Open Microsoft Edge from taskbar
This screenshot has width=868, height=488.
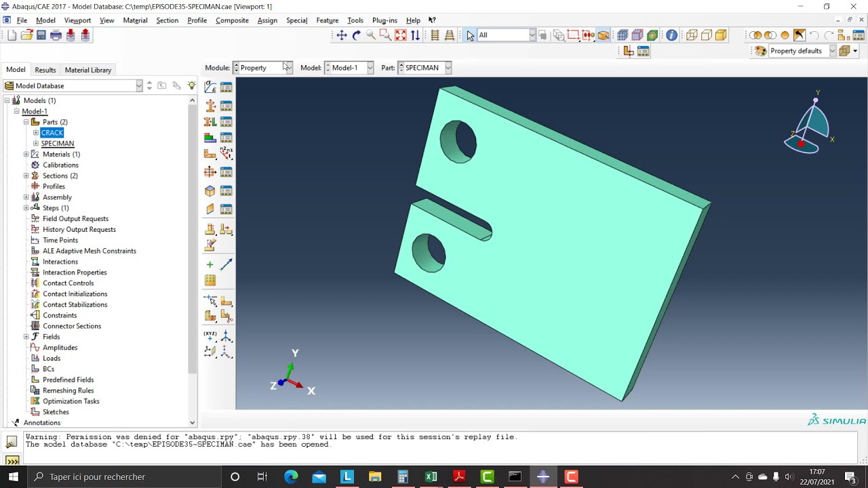[291, 476]
